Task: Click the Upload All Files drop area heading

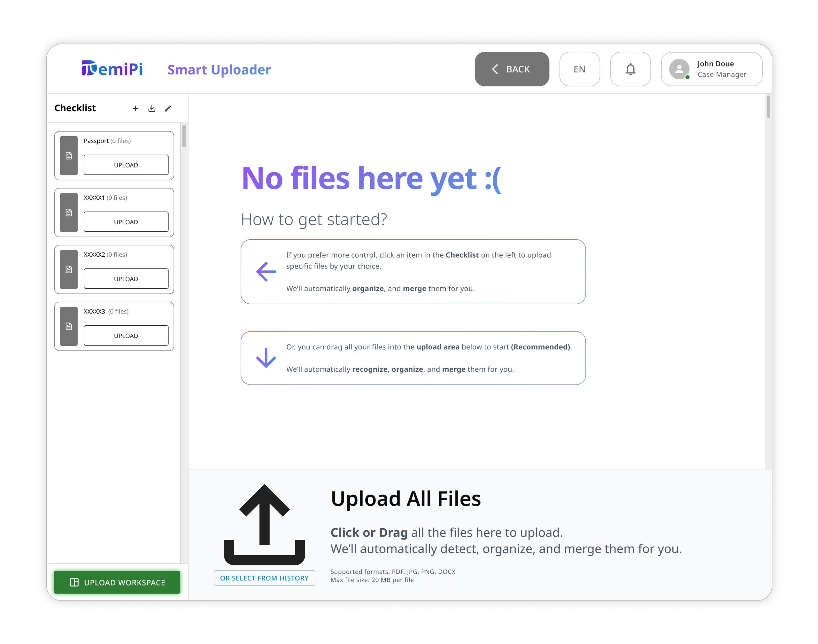Action: 405,499
